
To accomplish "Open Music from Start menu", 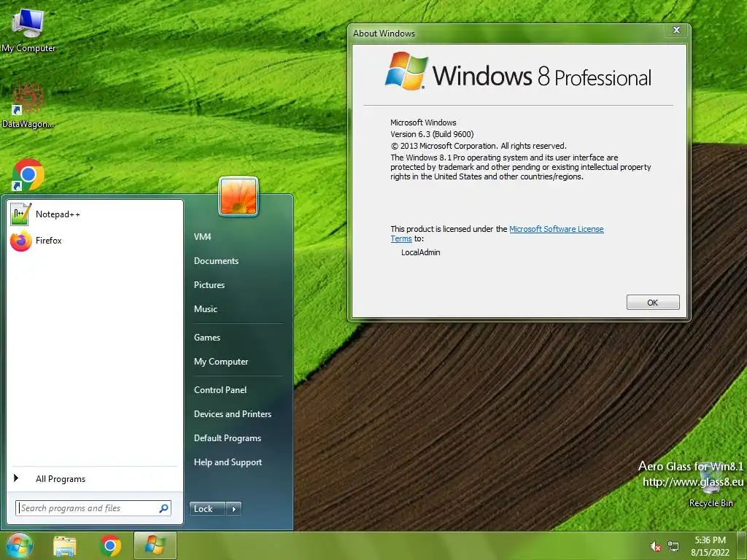I will [205, 309].
